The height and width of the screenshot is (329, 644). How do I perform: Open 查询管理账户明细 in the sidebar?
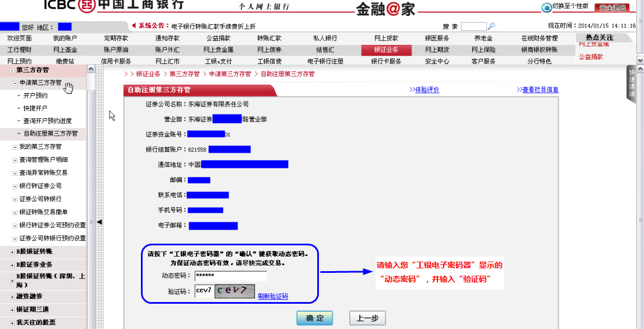[44, 160]
